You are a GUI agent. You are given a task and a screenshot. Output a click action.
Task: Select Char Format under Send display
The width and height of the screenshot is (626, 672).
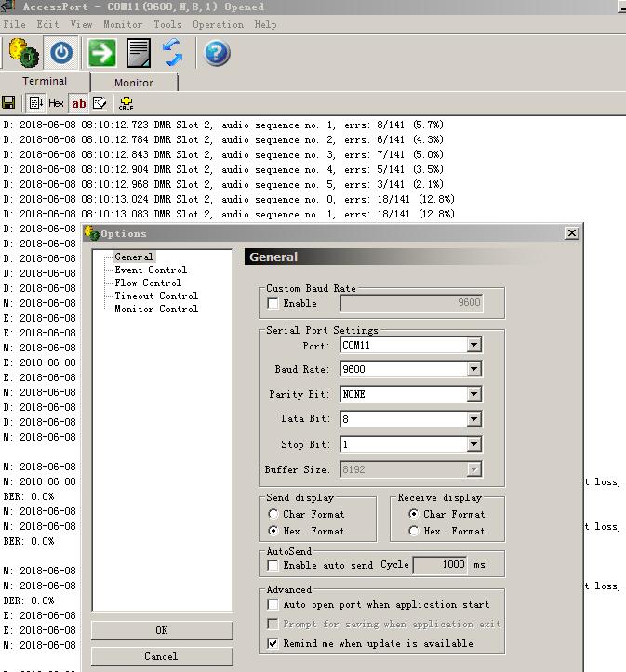click(x=273, y=514)
